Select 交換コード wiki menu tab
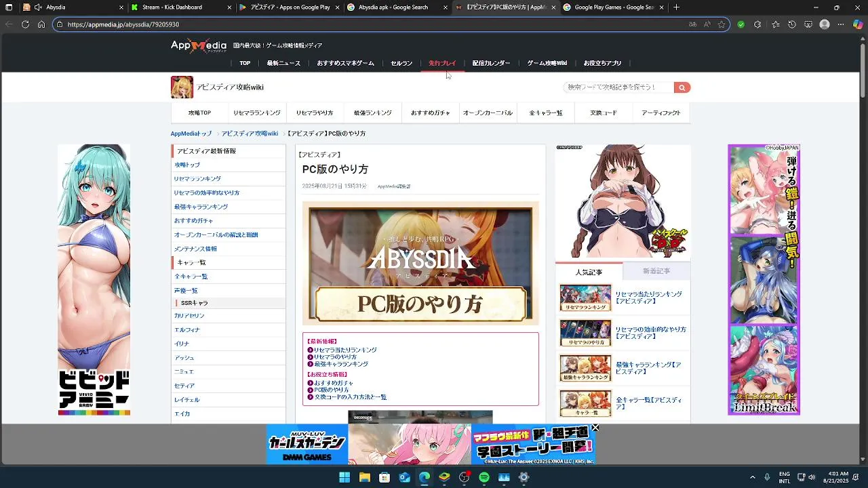Screen dimensions: 868x488 click(x=604, y=113)
